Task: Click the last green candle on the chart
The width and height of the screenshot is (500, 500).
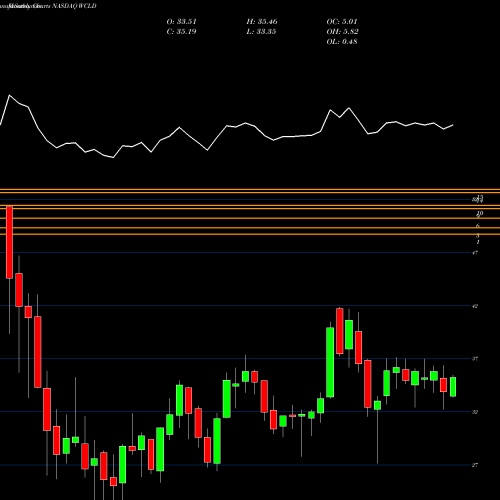Action: pyautogui.click(x=453, y=387)
